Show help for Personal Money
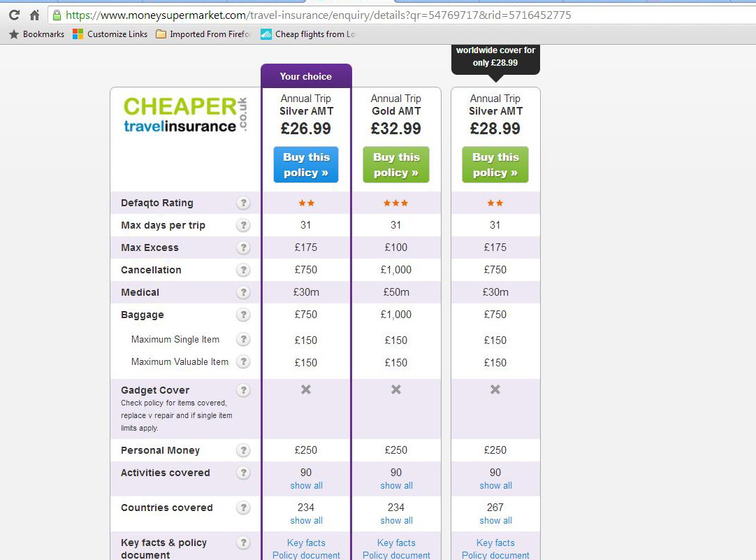The image size is (756, 560). (x=243, y=450)
